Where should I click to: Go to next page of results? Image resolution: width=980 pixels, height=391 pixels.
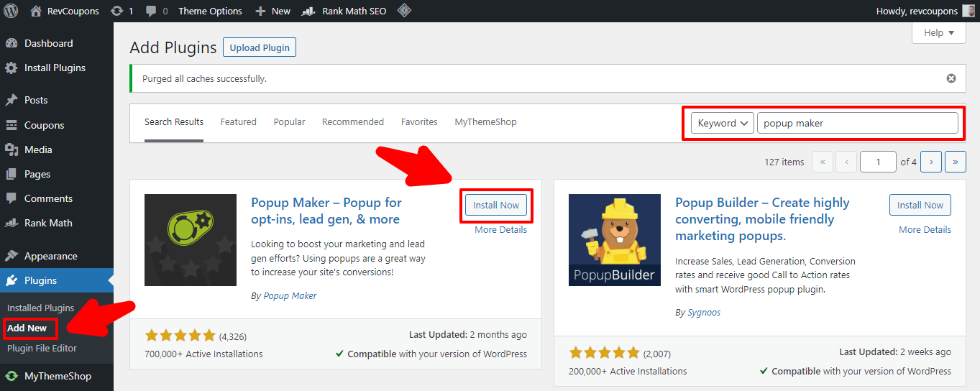pyautogui.click(x=931, y=162)
